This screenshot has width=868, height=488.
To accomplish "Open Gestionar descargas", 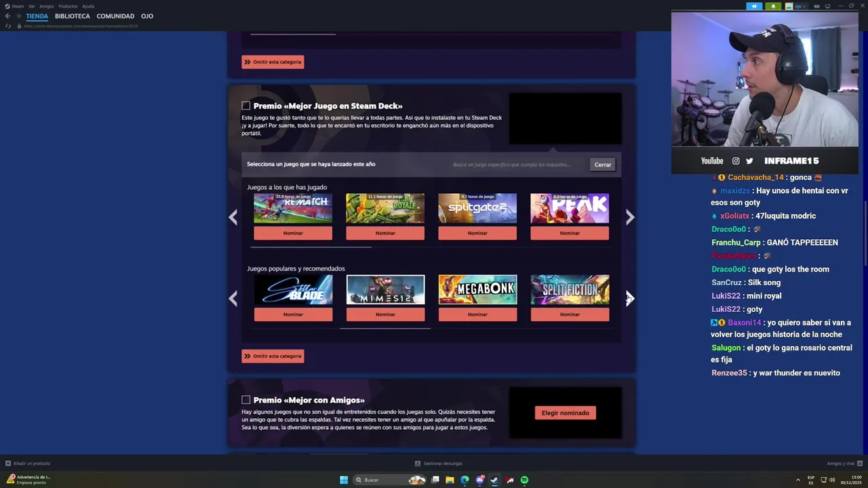I will point(439,464).
